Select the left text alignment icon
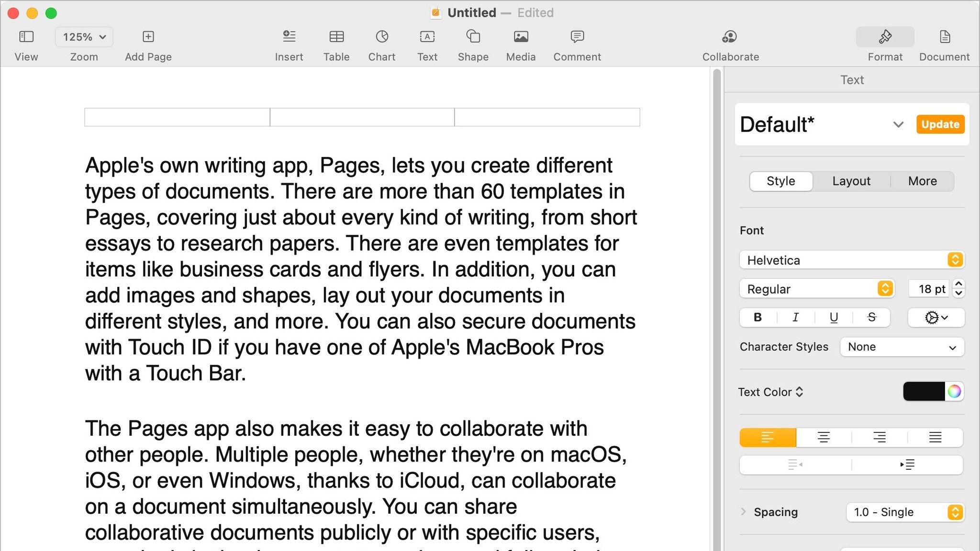Image resolution: width=980 pixels, height=551 pixels. 768,437
